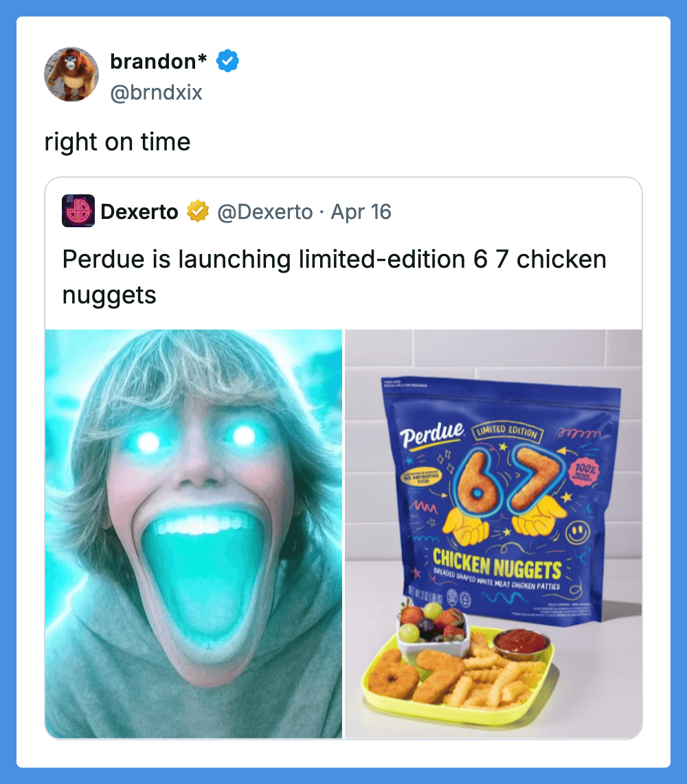Visit the @brndxix handle
The height and width of the screenshot is (784, 687).
(x=156, y=91)
